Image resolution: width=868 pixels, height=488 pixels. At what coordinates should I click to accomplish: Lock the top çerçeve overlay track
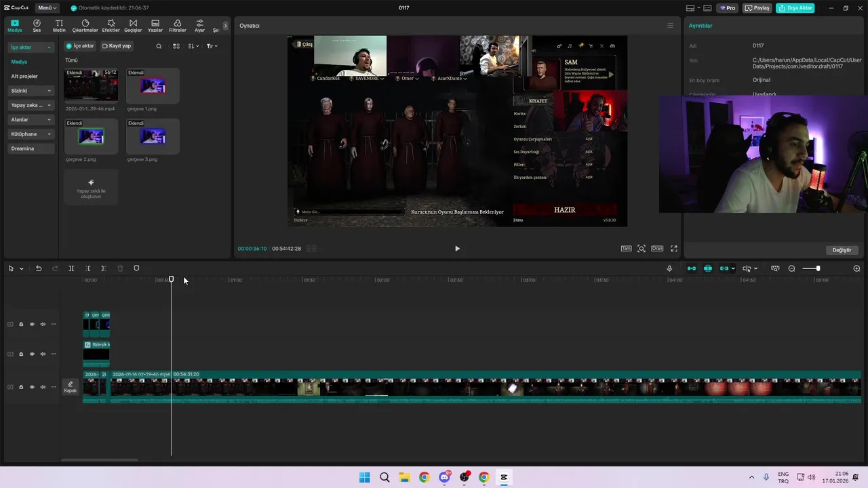[21, 324]
